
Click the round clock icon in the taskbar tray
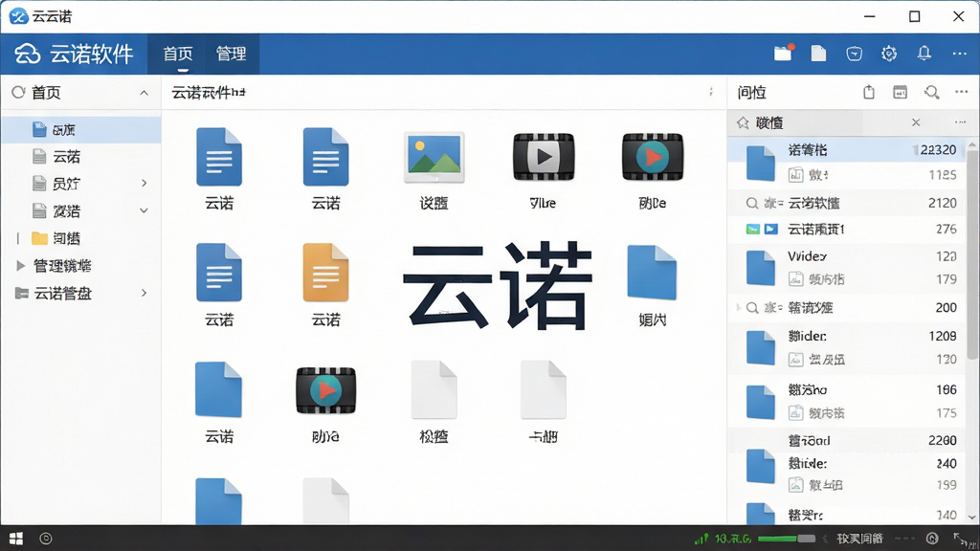(932, 539)
